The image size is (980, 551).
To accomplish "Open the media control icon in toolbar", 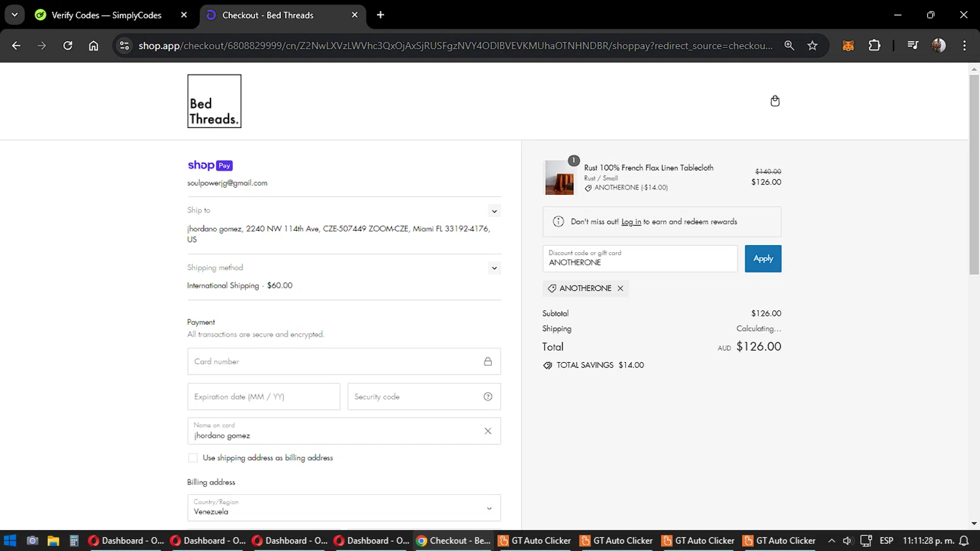I will (x=913, y=46).
